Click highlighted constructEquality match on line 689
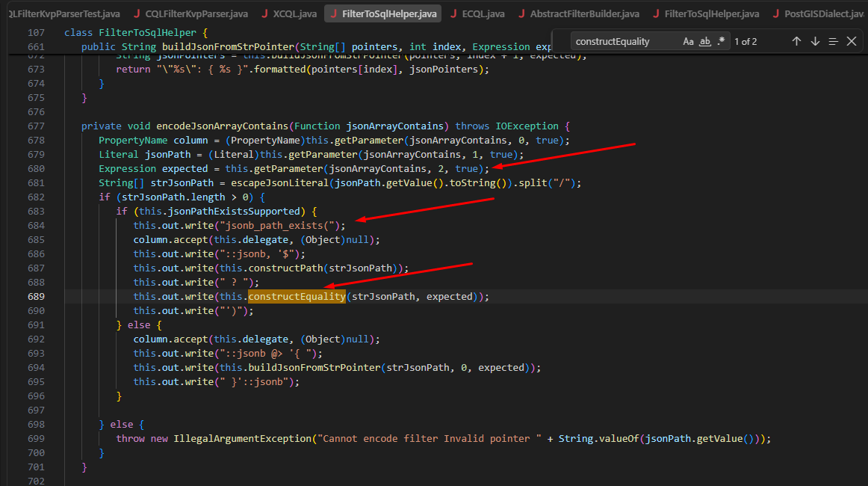This screenshot has height=486, width=868. point(297,297)
